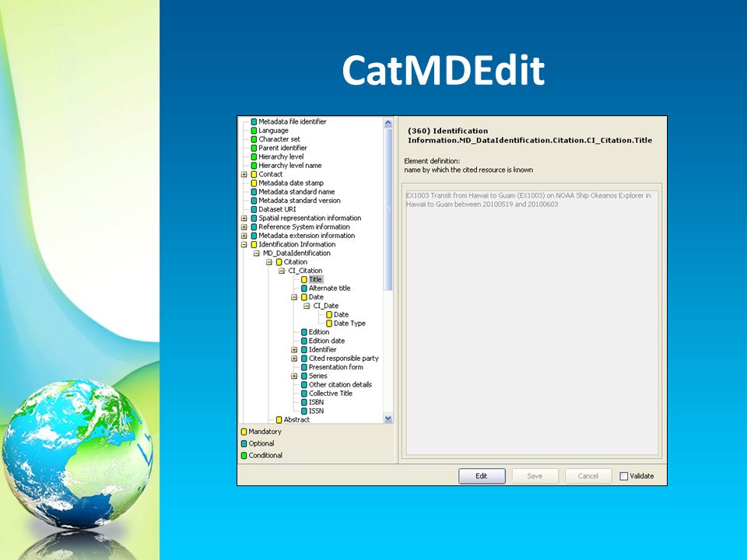Viewport: 747px width, 560px height.
Task: Click the yellow icon beside Identification Information
Action: pyautogui.click(x=254, y=245)
